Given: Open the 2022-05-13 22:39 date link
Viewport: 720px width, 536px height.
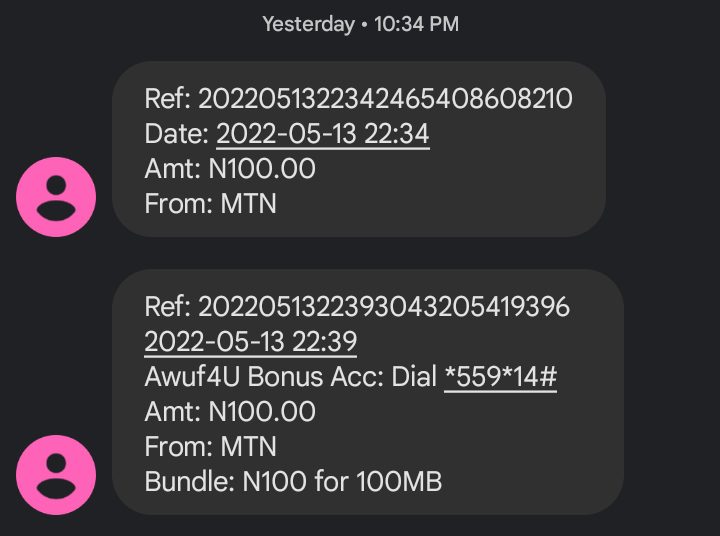Looking at the screenshot, I should (250, 342).
